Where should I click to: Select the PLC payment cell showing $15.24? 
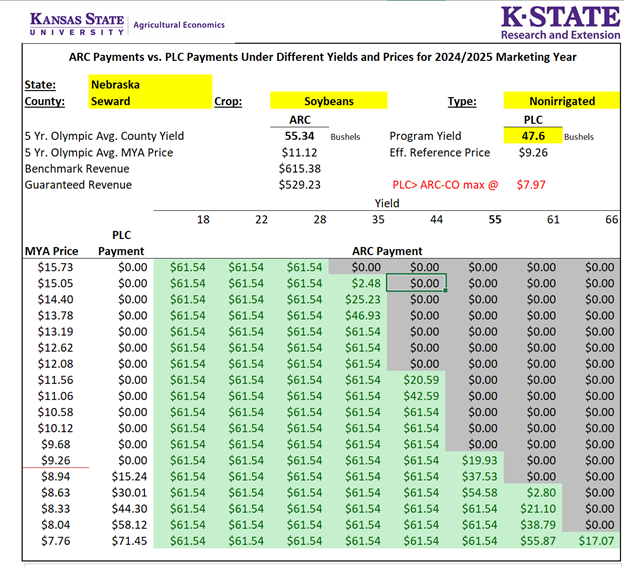click(x=127, y=476)
